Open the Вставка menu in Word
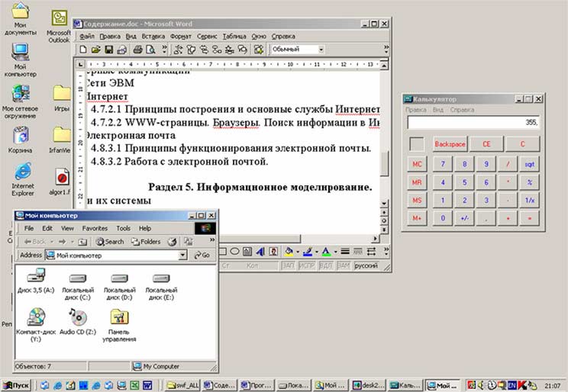Screen dimensions: 568x392 tap(153, 36)
